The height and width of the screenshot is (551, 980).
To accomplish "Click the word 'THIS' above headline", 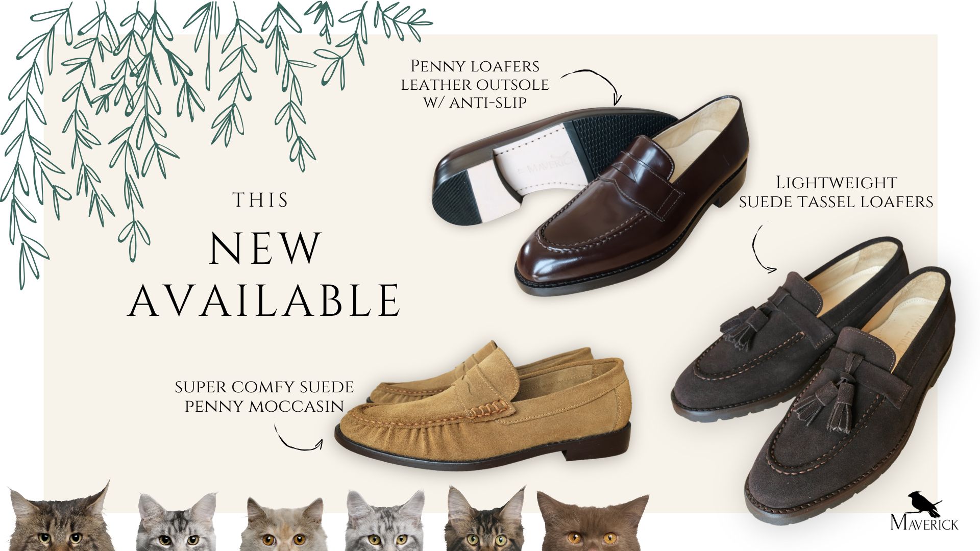I will pos(260,200).
